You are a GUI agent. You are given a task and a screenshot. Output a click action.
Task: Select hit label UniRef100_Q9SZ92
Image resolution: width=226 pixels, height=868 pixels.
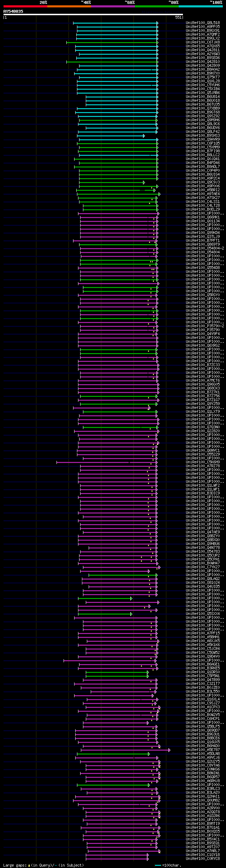203,116
